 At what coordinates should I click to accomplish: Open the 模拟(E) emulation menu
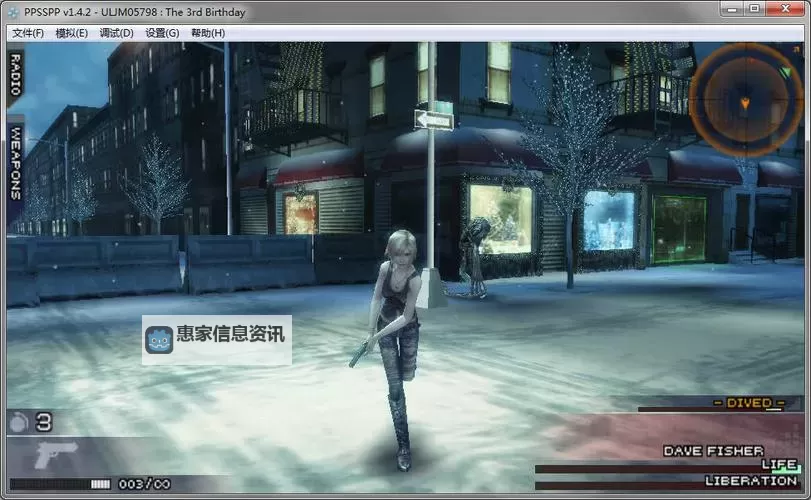[71, 33]
